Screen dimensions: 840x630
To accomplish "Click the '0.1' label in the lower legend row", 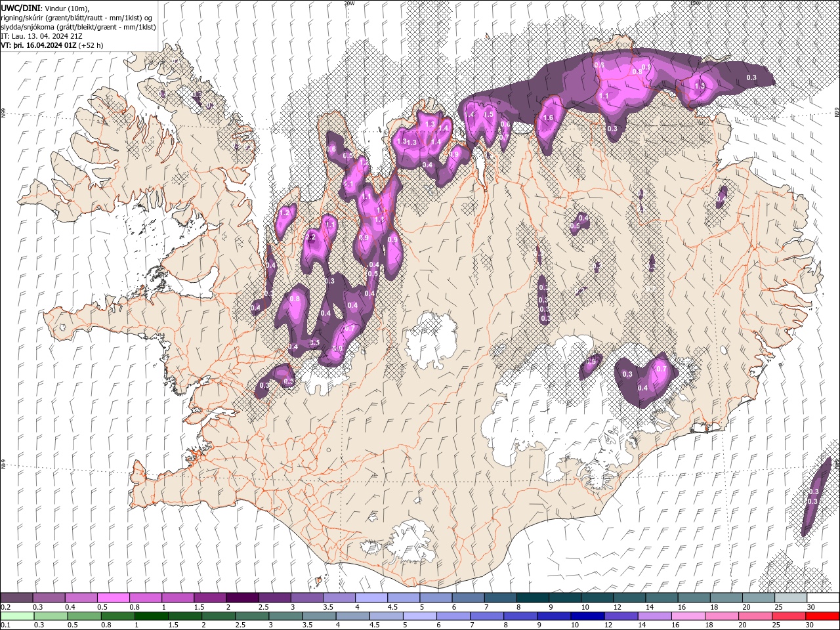I will point(5,625).
